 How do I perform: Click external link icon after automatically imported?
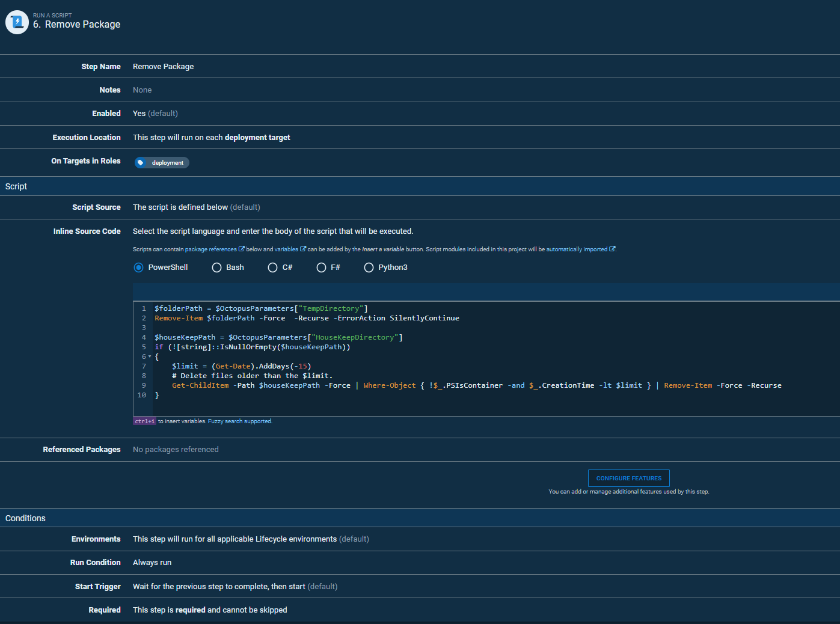pos(612,249)
